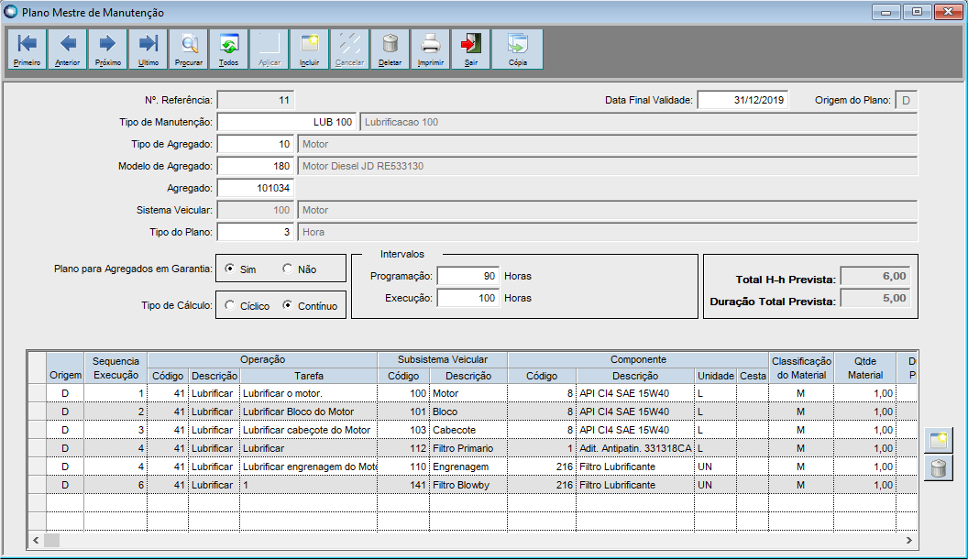The image size is (968, 560).
Task: Print the plan using Imprimir
Action: pos(431,49)
